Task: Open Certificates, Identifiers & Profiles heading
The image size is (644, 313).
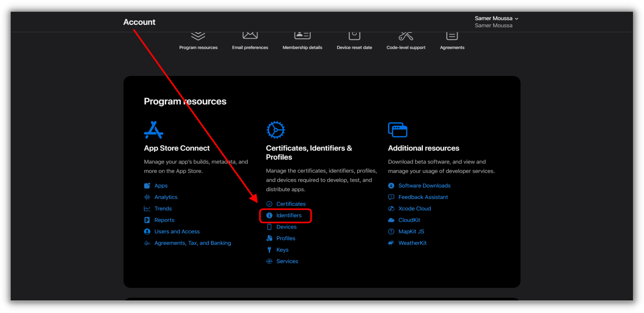Action: point(309,153)
